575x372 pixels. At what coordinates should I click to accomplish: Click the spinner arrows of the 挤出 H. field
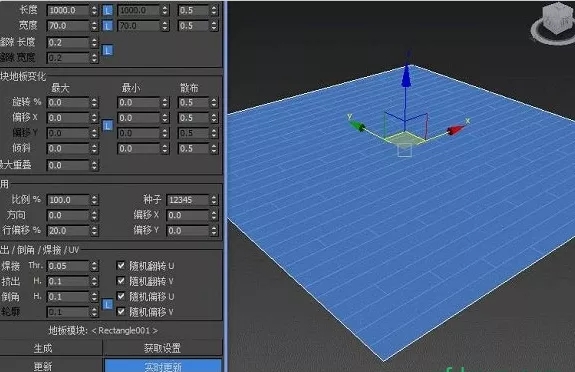95,281
